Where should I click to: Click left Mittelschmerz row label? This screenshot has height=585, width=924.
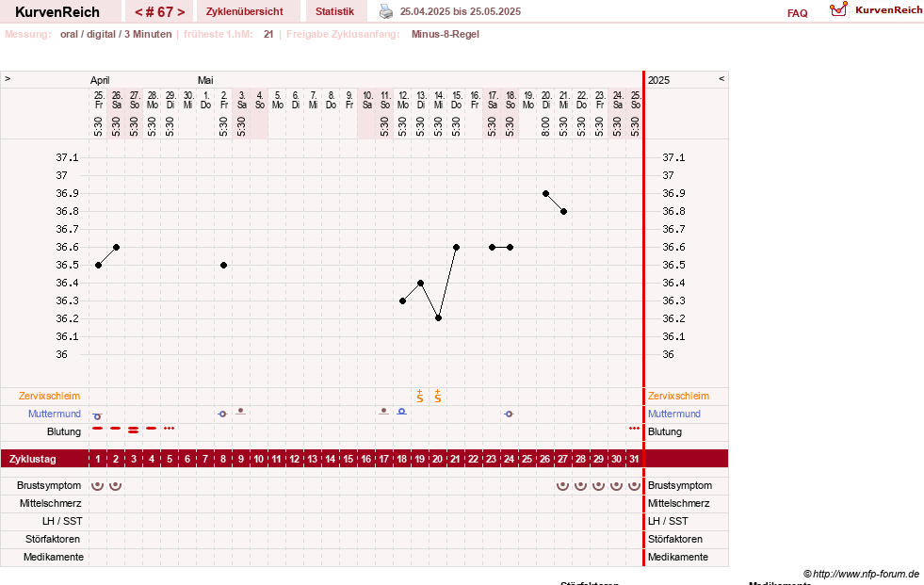coord(51,503)
